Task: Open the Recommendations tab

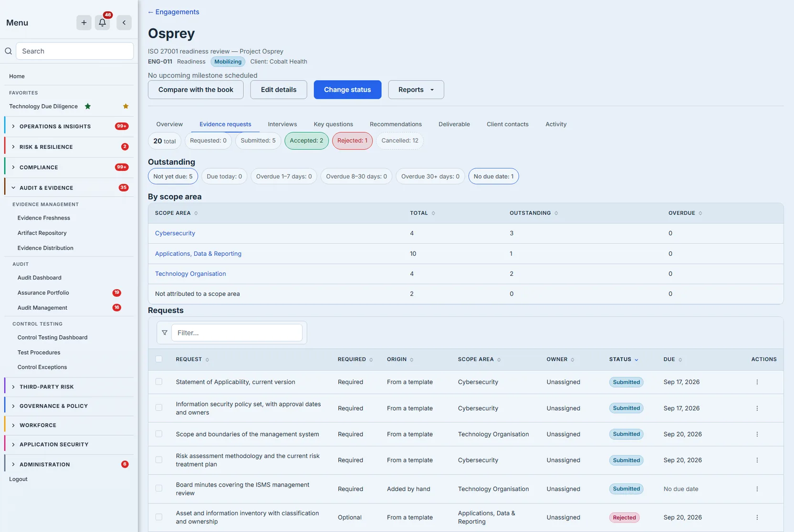Action: tap(396, 124)
